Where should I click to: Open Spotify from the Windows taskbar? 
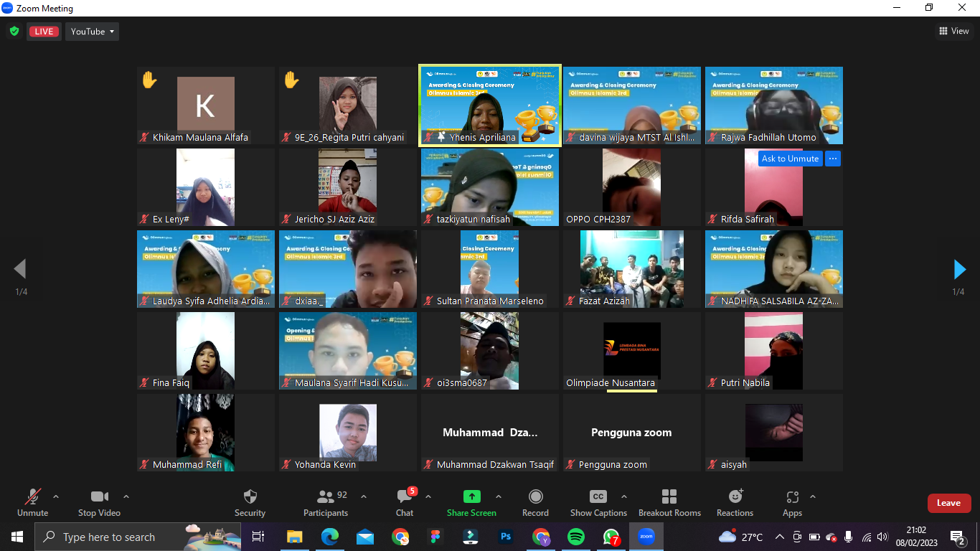[x=576, y=537]
